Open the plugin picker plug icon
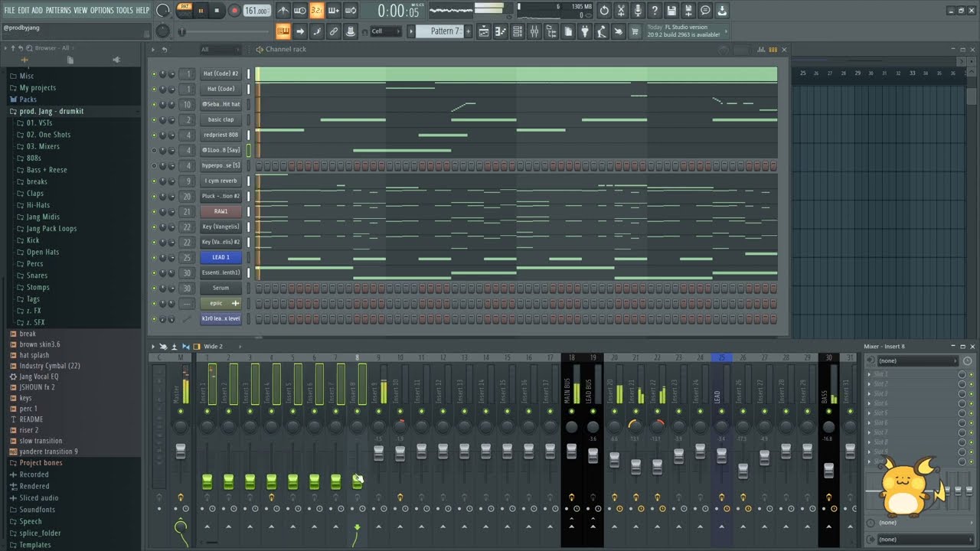This screenshot has height=551, width=980. coord(585,31)
